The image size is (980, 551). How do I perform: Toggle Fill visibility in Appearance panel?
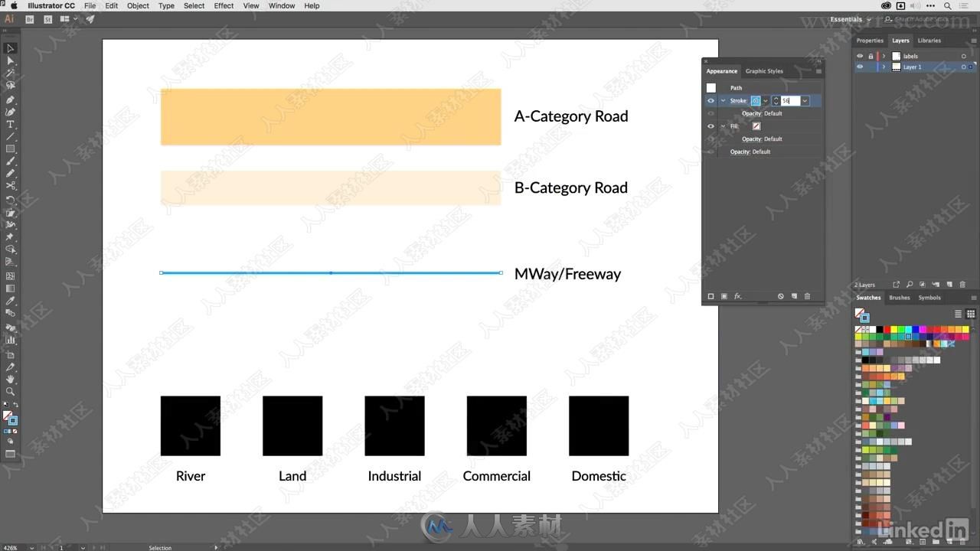(x=710, y=126)
